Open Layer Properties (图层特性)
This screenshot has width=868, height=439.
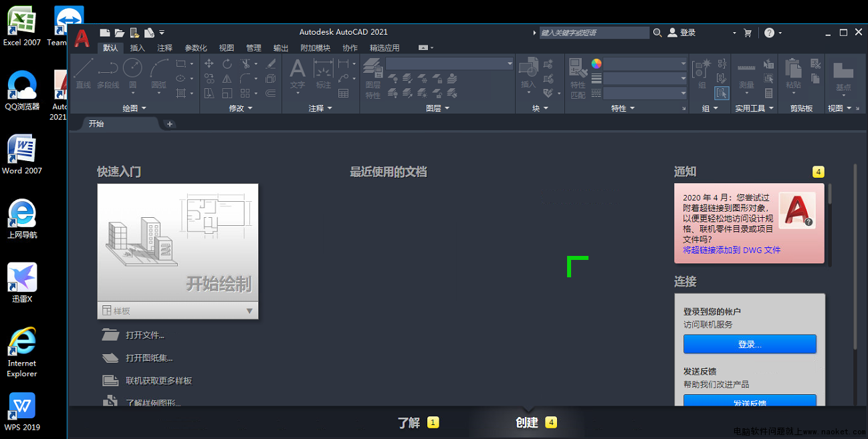[372, 78]
